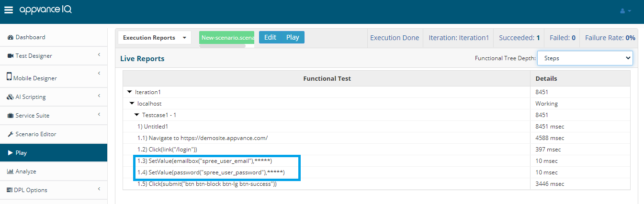The width and height of the screenshot is (644, 204).
Task: Click the Play button next to Edit
Action: coord(293,37)
